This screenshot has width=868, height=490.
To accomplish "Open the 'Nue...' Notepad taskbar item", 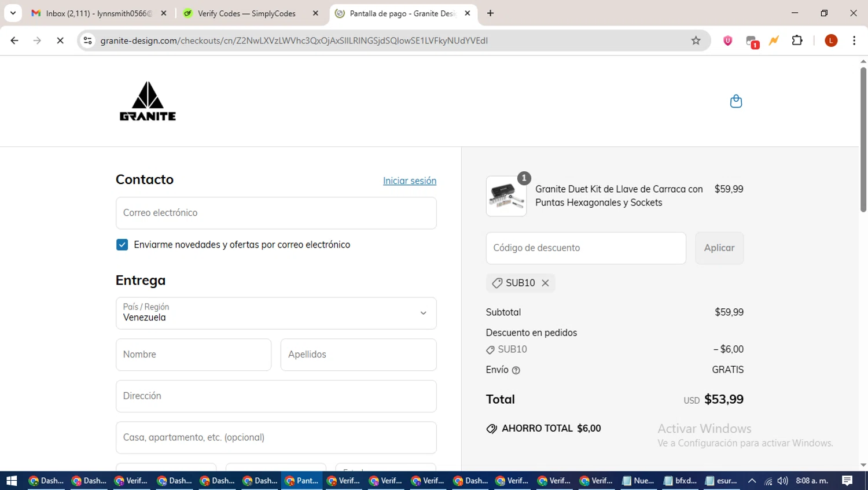I will point(638,481).
